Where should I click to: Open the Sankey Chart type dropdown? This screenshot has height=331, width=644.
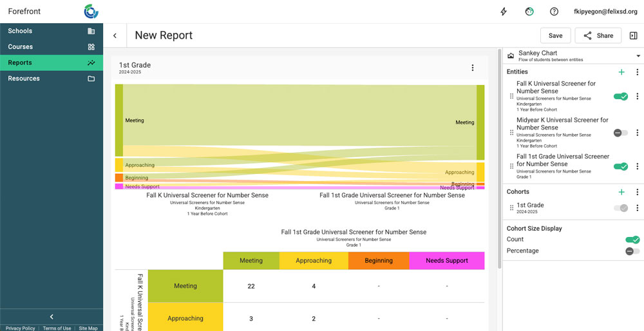638,56
